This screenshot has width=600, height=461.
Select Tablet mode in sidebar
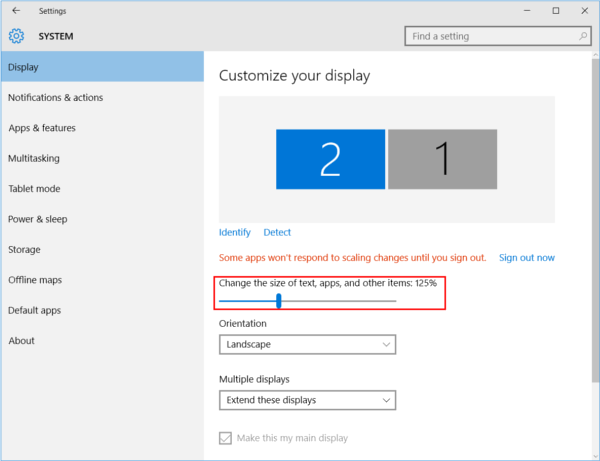(34, 189)
